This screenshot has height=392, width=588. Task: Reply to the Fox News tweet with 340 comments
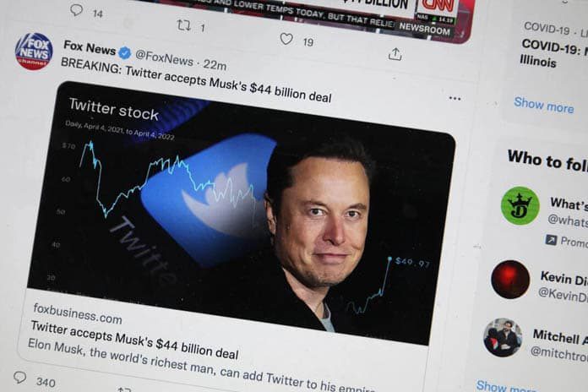[20, 377]
